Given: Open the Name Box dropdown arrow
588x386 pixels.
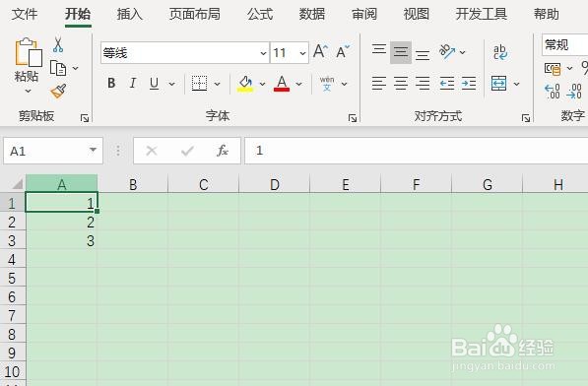Looking at the screenshot, I should pos(93,151).
